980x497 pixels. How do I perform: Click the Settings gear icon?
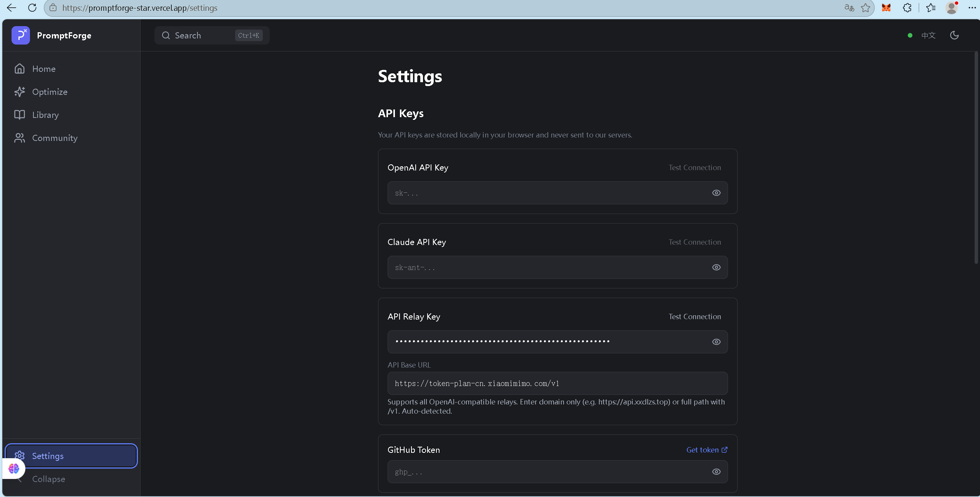point(20,456)
